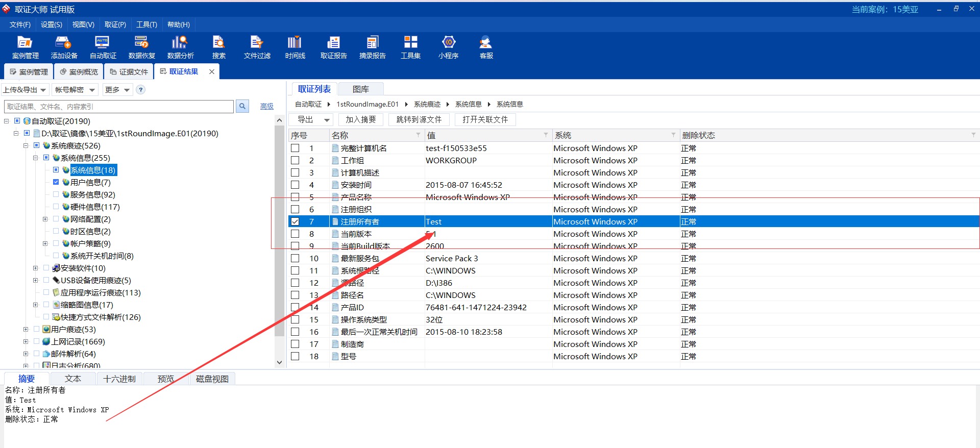Select 邮件解析(64) tree node
The width and height of the screenshot is (980, 448).
tap(73, 354)
